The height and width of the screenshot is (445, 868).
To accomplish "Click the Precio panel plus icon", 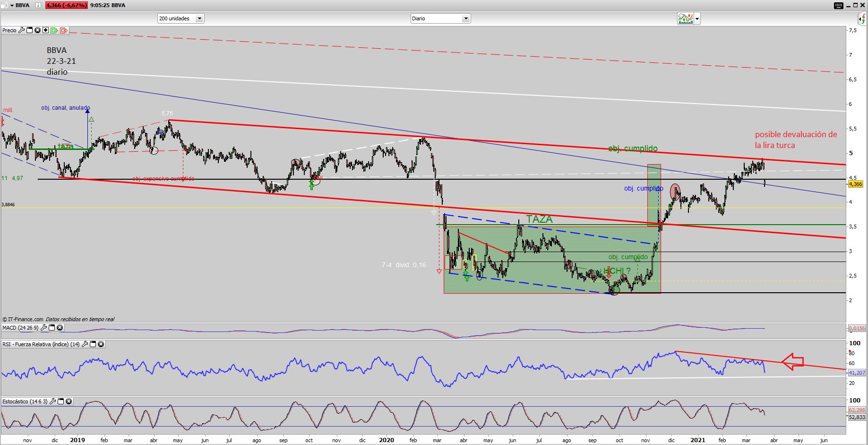I will (45, 30).
